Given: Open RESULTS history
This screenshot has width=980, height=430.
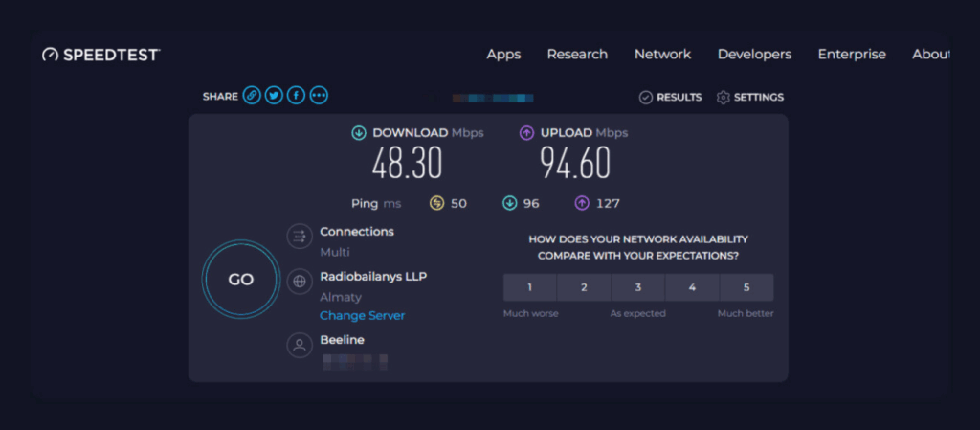Looking at the screenshot, I should pos(679,98).
